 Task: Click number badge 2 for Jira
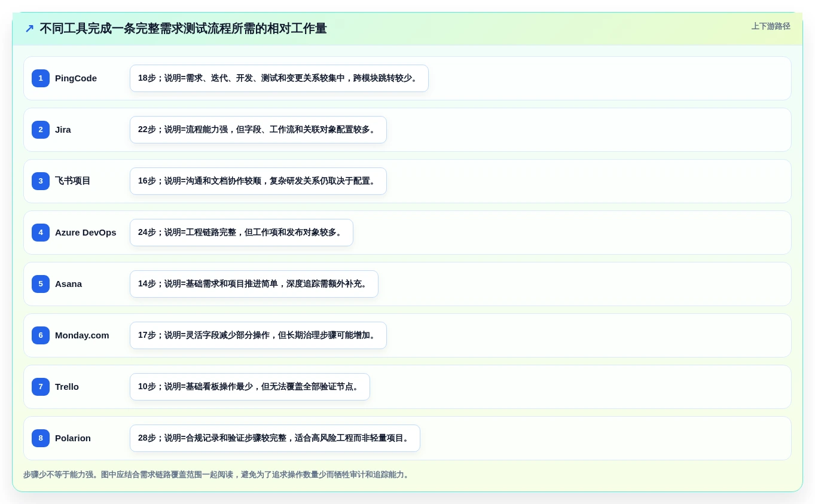pyautogui.click(x=41, y=130)
